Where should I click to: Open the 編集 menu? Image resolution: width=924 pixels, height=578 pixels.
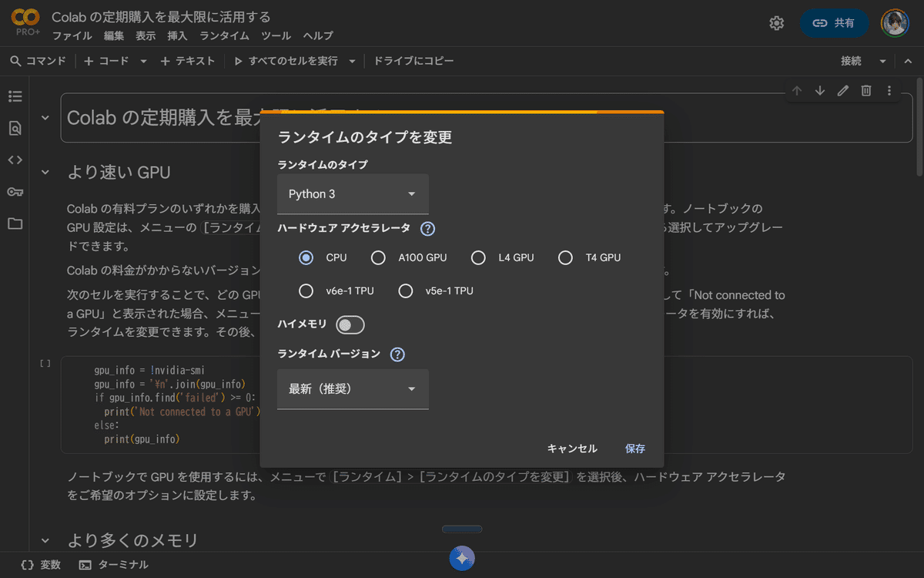pos(114,36)
